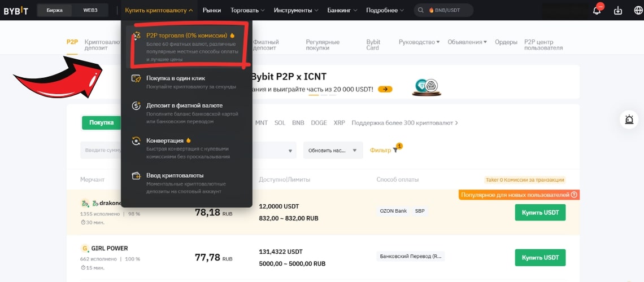Click the filter funnel icon

395,151
